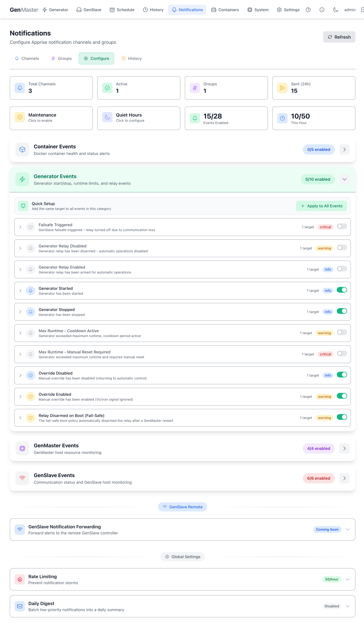Open the Channels tab
This screenshot has width=364, height=626.
tap(27, 58)
